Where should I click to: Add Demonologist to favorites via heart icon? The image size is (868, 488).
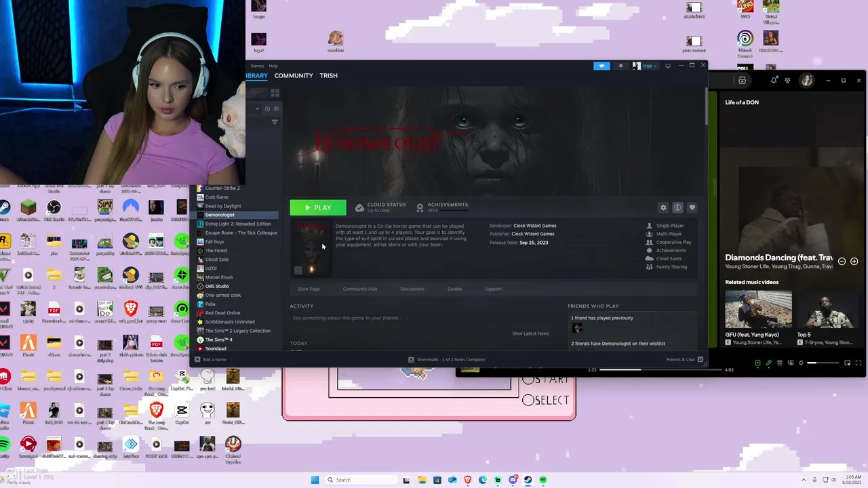692,207
